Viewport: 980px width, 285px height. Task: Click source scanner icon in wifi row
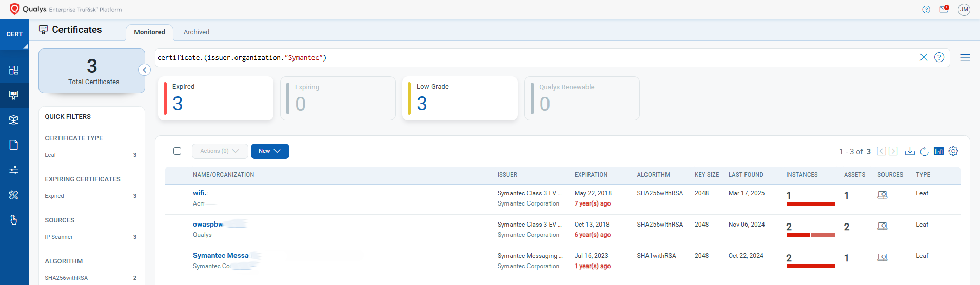tap(883, 195)
